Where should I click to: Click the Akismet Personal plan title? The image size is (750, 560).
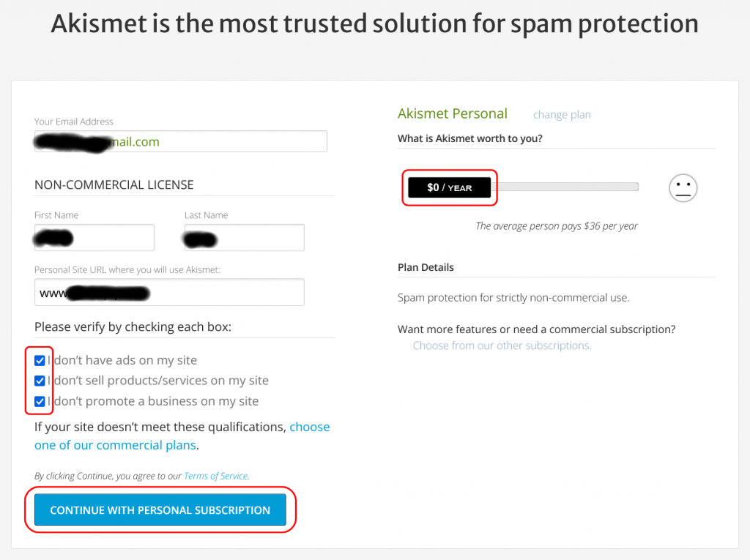pos(453,113)
